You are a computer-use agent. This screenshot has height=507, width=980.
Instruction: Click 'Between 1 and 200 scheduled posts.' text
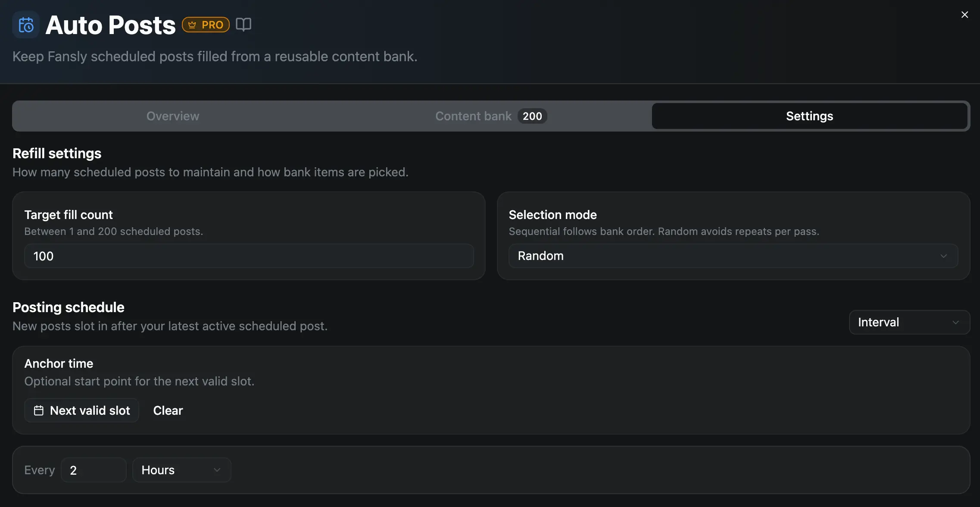[114, 232]
